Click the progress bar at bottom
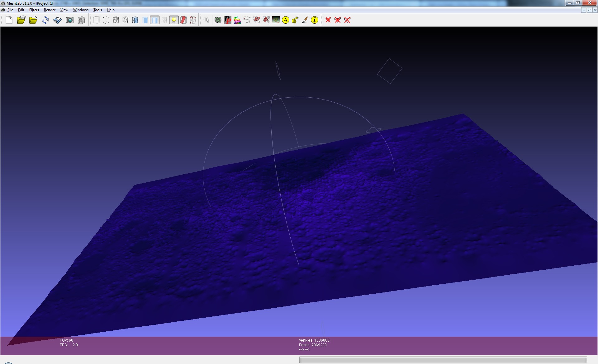 click(443, 360)
